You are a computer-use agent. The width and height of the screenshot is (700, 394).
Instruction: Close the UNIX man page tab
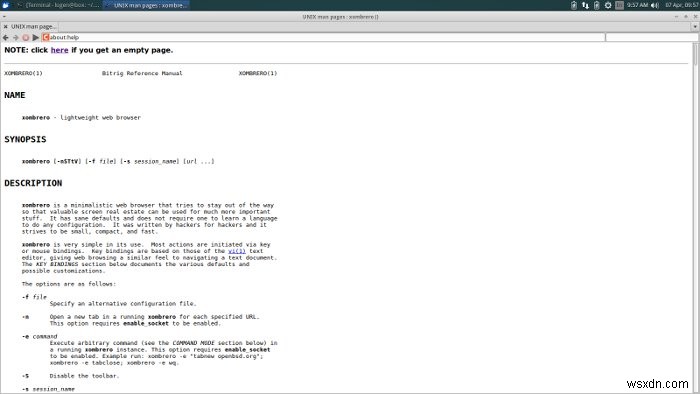coord(5,27)
